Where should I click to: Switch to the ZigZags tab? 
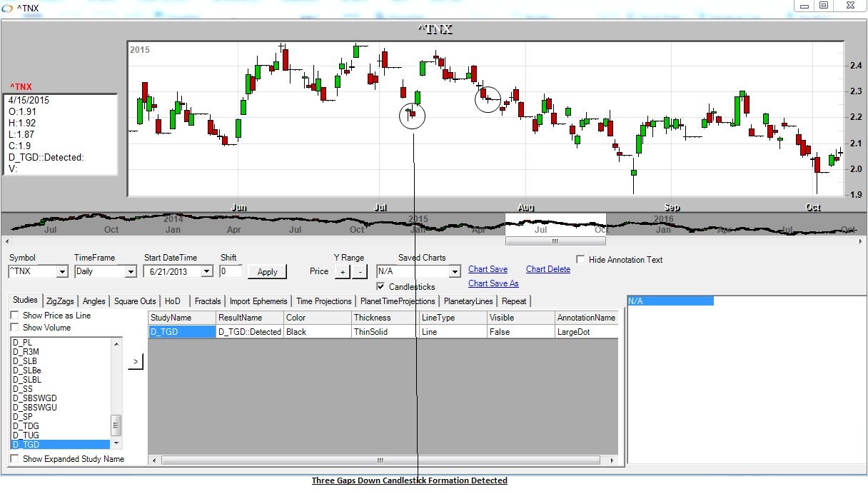(x=59, y=301)
